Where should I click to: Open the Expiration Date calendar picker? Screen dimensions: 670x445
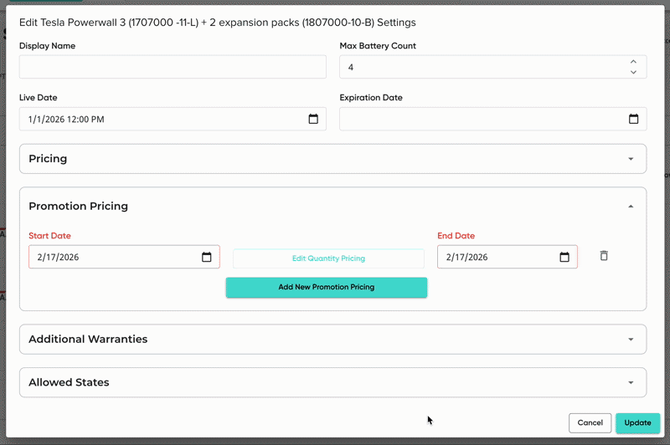click(x=633, y=119)
